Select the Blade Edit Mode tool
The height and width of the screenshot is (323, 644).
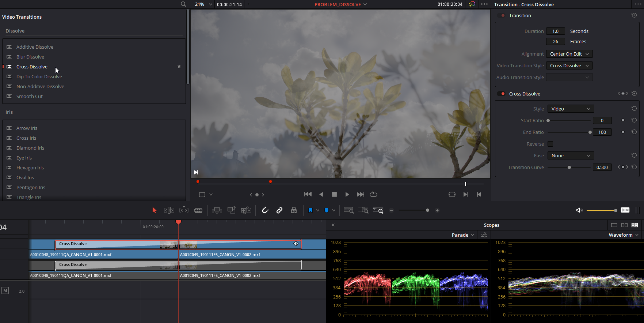(198, 210)
